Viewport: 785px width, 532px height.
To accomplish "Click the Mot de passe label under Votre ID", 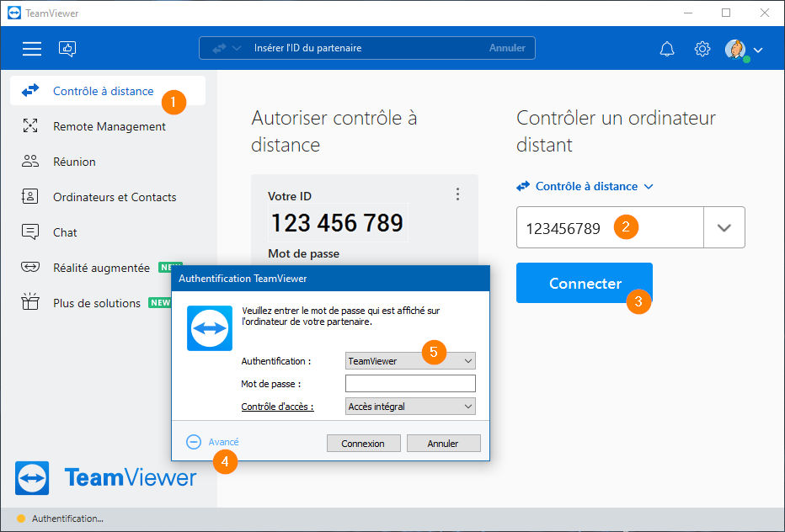I will coord(303,253).
